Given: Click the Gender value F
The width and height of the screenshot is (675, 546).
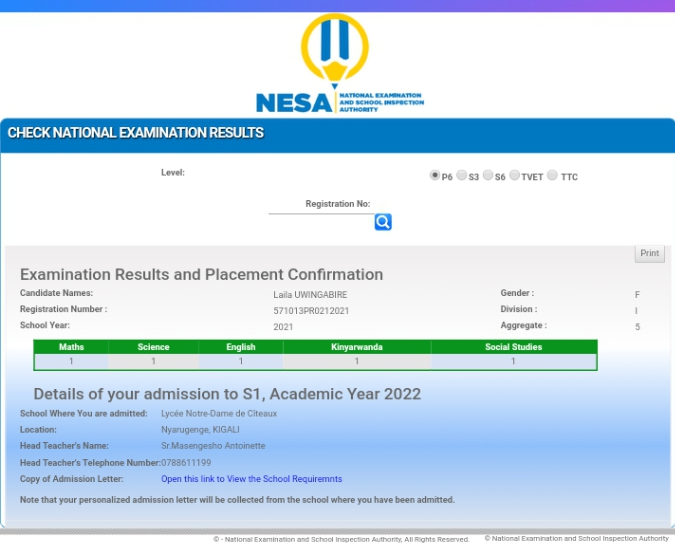Looking at the screenshot, I should pos(637,295).
